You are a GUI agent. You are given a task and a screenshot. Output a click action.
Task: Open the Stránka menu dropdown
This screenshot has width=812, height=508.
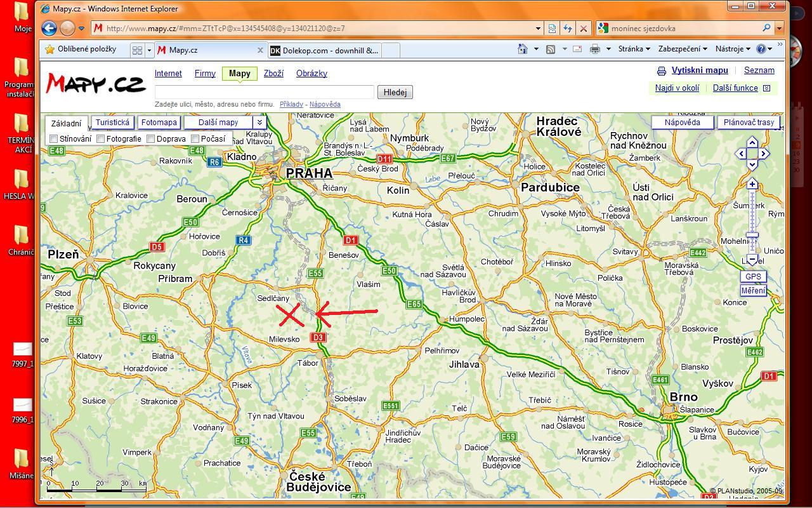pyautogui.click(x=634, y=49)
